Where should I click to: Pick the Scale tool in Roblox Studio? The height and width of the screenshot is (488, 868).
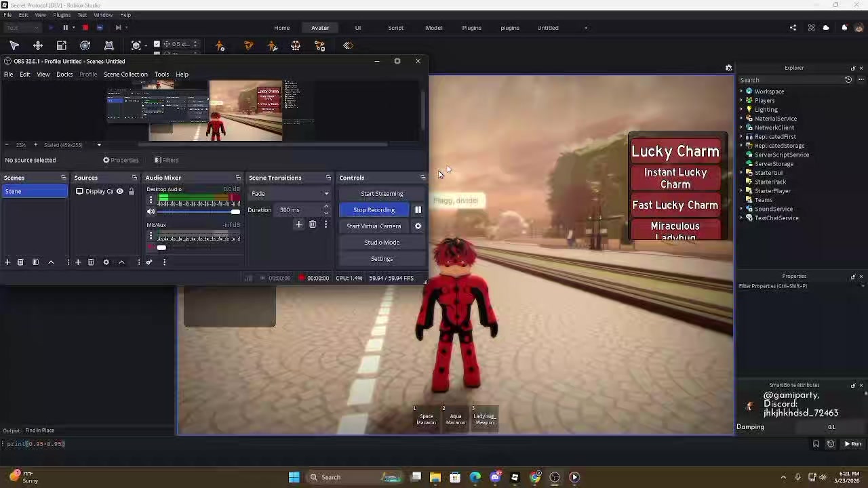click(62, 45)
